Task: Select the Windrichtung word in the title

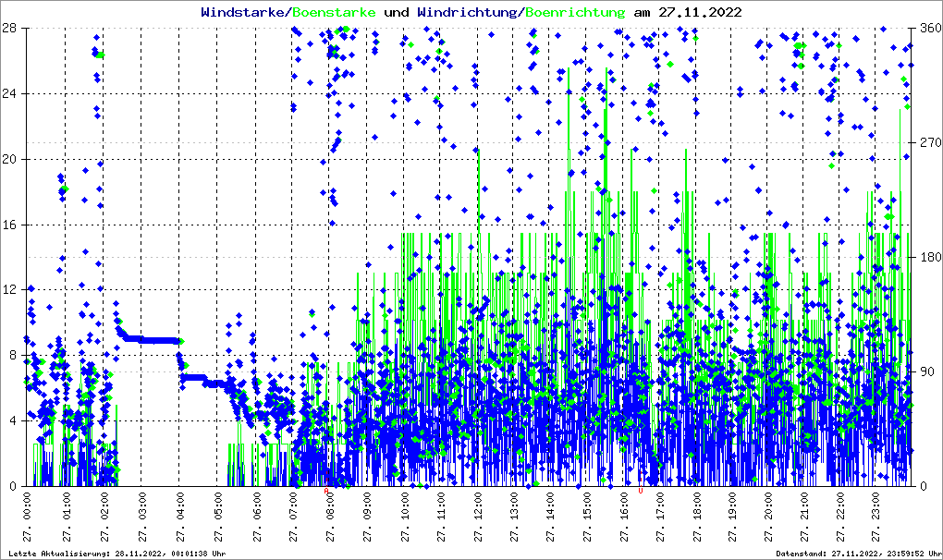Action: (467, 13)
